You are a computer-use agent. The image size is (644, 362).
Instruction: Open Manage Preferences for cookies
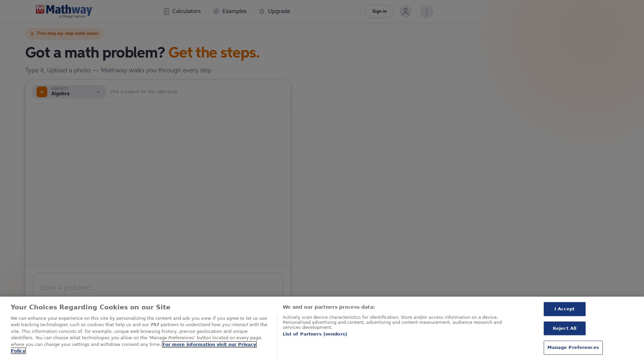[573, 348]
